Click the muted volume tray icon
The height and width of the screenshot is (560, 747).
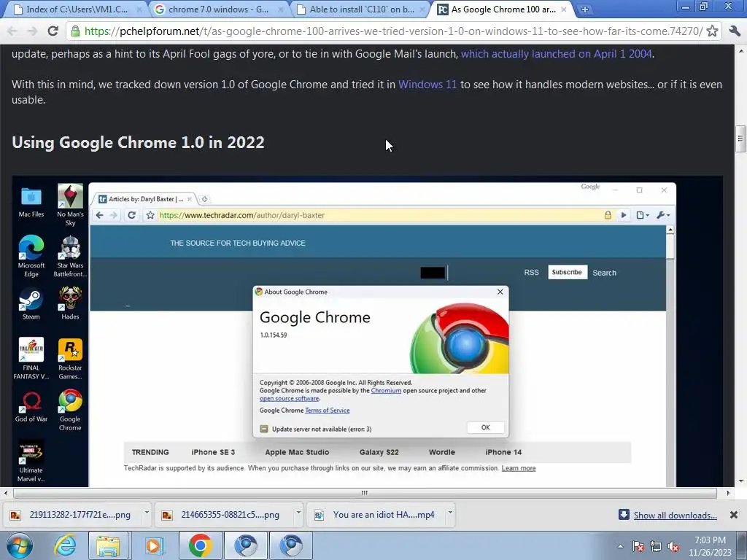673,546
